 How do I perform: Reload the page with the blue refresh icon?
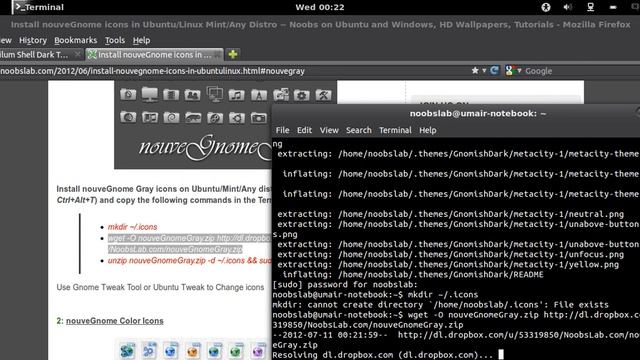(x=494, y=71)
